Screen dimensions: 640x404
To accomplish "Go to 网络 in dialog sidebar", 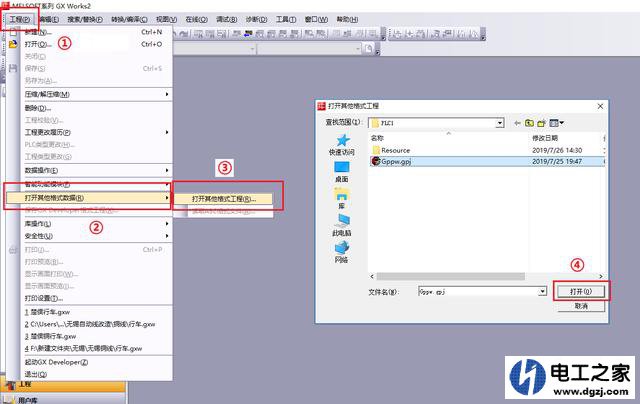I will coord(342,252).
